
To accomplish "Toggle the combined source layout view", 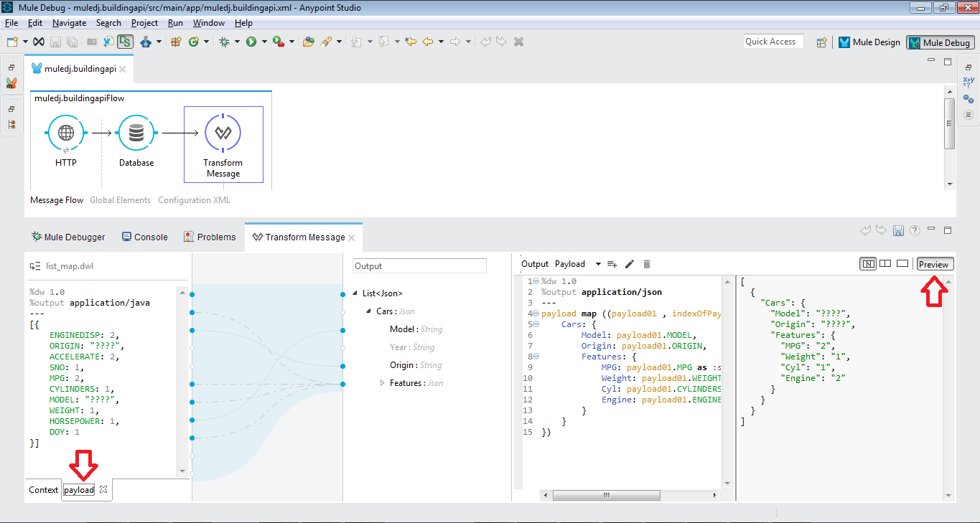I will click(x=867, y=264).
